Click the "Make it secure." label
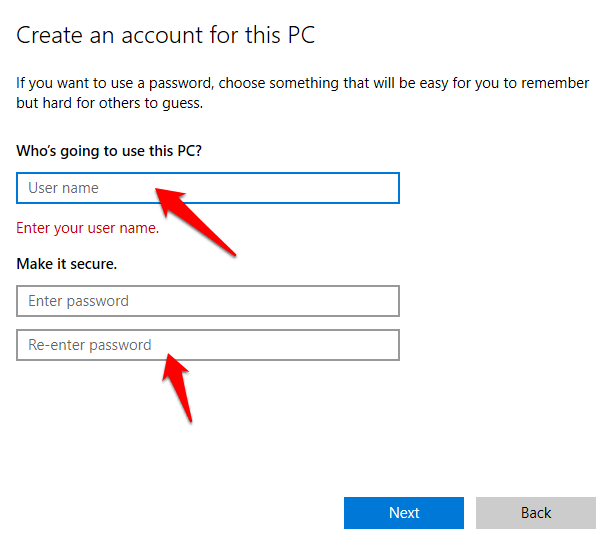 point(67,264)
